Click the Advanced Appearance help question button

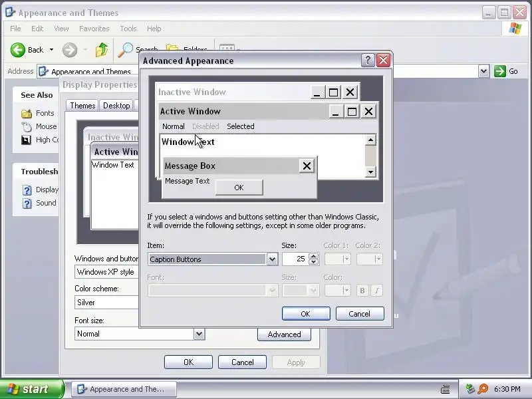click(x=368, y=61)
